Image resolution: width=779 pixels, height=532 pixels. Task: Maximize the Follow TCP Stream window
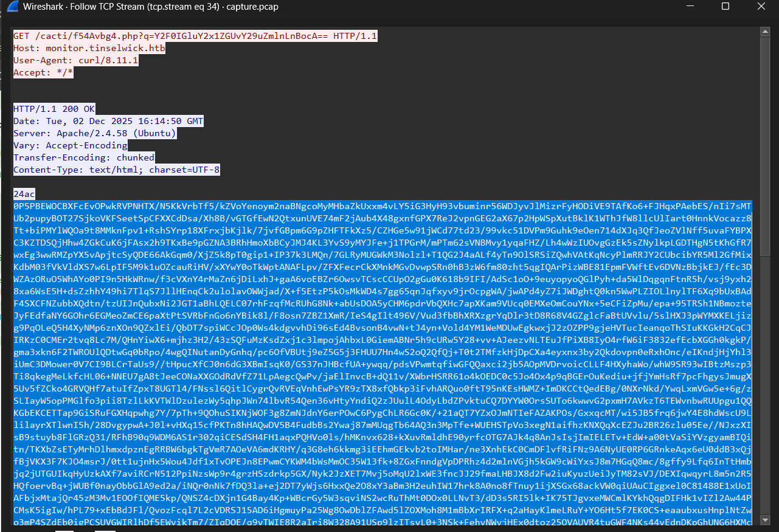click(725, 7)
